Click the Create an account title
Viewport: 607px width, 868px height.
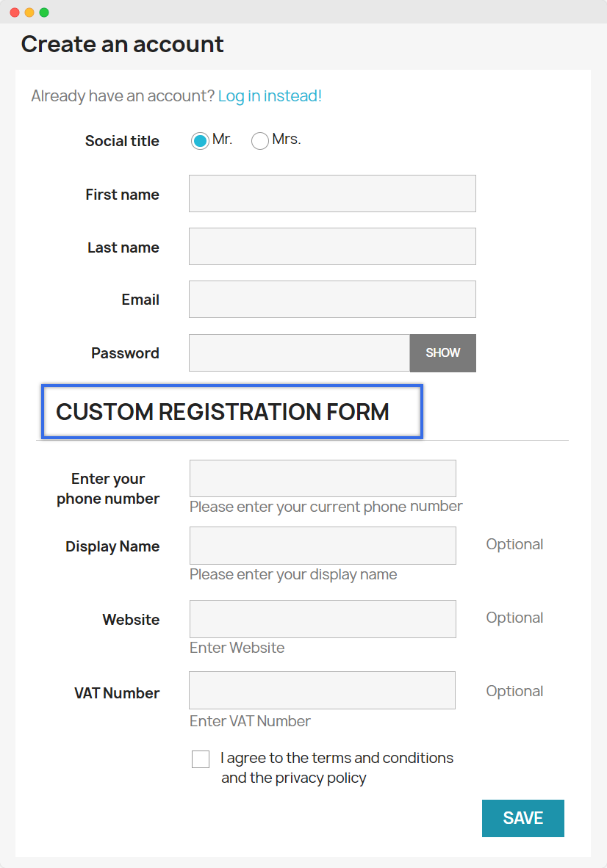[122, 44]
